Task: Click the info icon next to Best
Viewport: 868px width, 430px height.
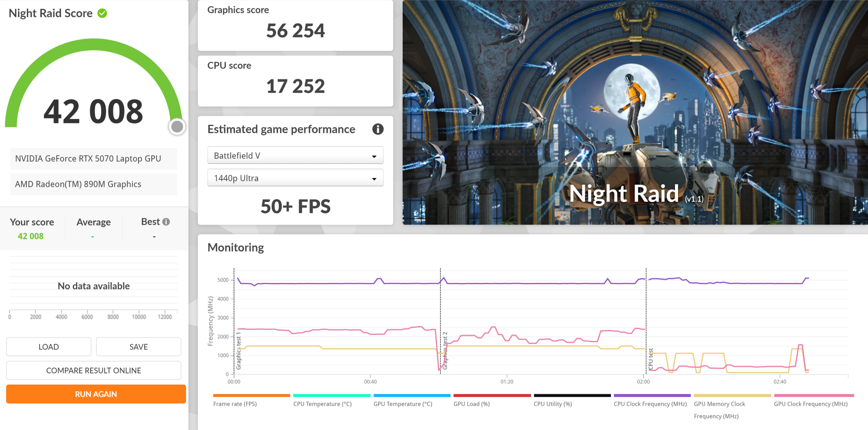Action: click(166, 222)
